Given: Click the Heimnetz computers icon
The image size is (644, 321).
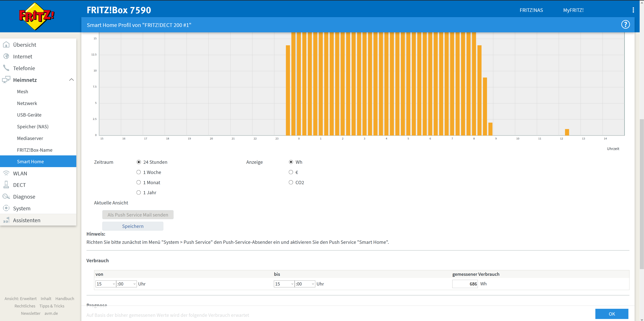Looking at the screenshot, I should pos(6,80).
